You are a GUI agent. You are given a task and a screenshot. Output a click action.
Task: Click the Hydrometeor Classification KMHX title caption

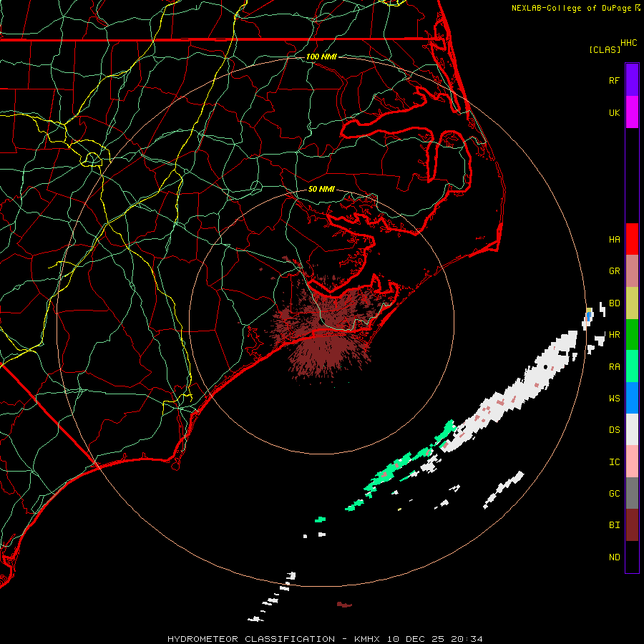click(325, 639)
